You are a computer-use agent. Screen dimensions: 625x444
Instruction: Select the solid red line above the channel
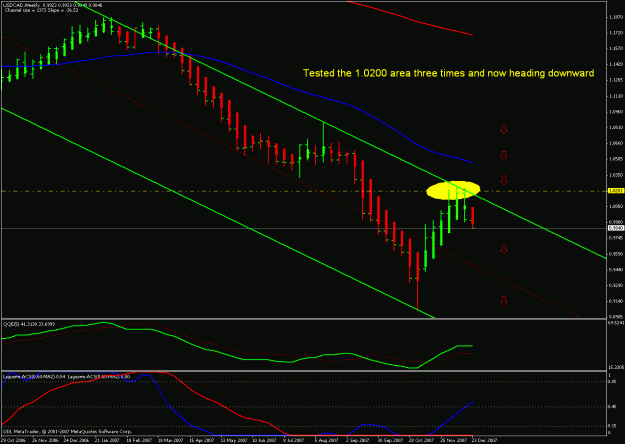click(x=411, y=19)
